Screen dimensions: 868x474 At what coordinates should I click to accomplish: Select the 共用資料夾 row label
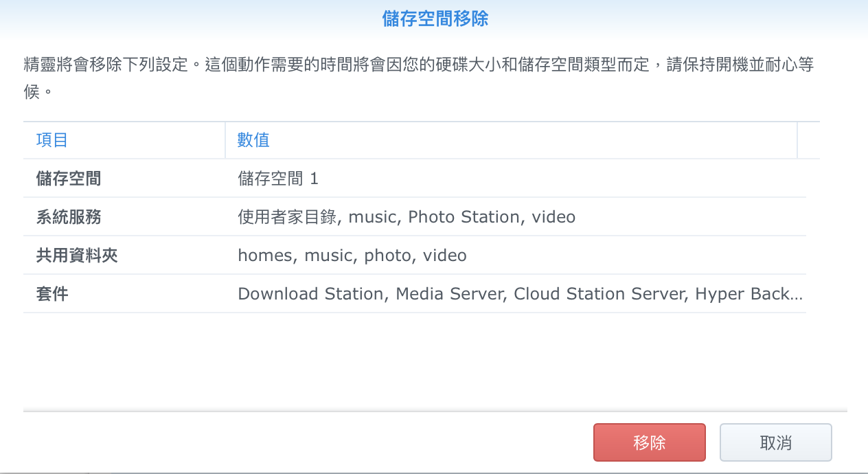(x=77, y=256)
